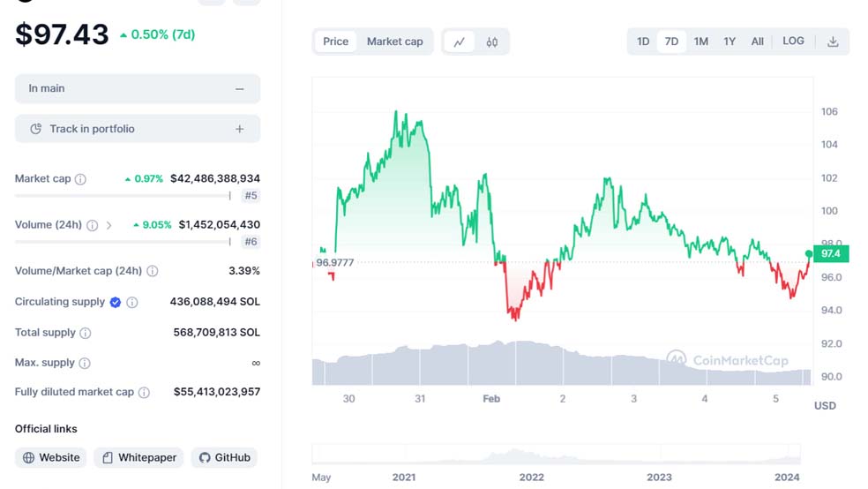Screen dimensions: 868x489
Task: Click Max. supply info icon
Action: [x=85, y=363]
